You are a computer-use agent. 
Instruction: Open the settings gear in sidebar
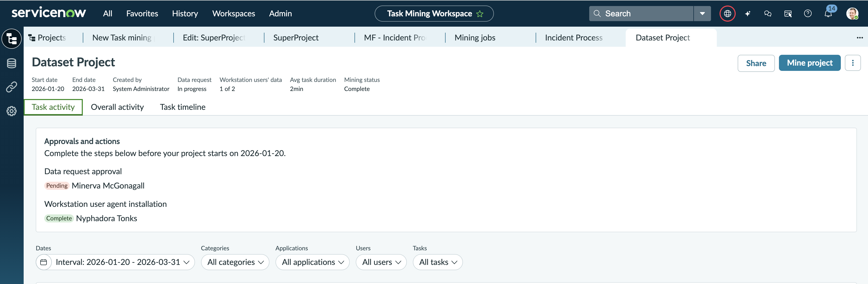pyautogui.click(x=12, y=111)
